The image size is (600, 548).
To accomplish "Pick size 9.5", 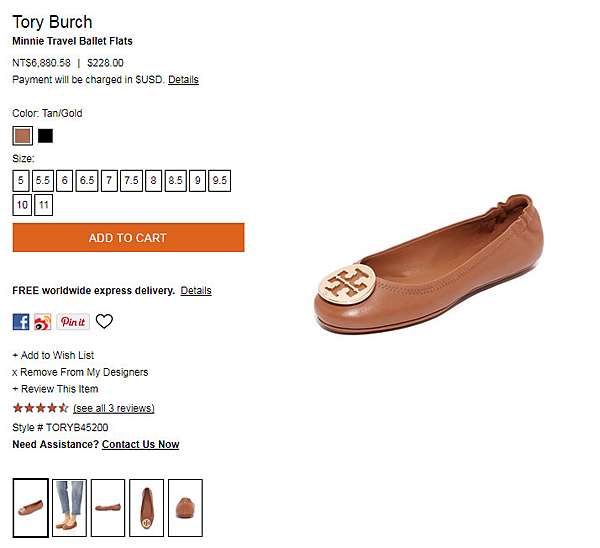I will point(220,181).
